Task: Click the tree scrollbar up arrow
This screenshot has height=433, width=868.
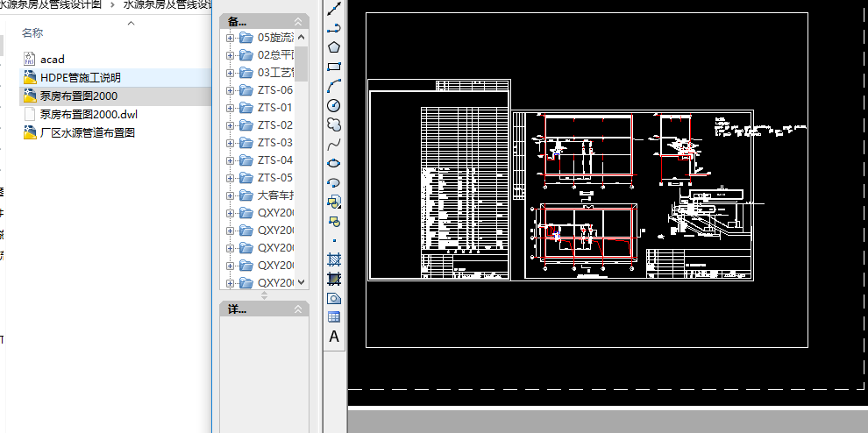Action: click(x=301, y=38)
